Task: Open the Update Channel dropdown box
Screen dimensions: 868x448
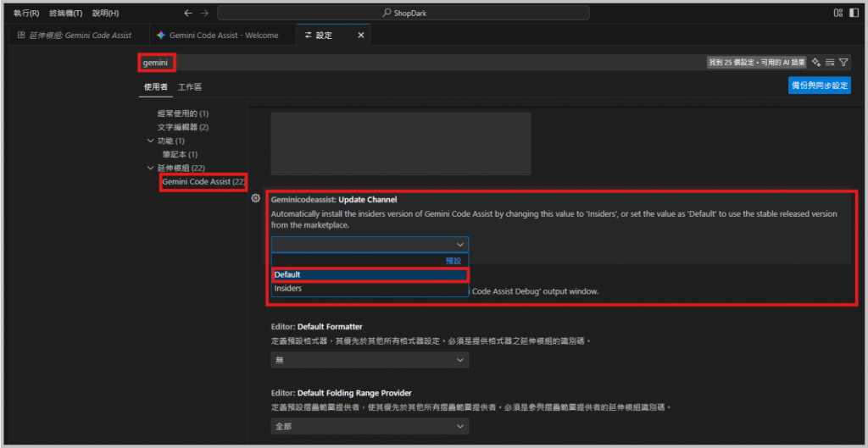Action: [x=370, y=245]
